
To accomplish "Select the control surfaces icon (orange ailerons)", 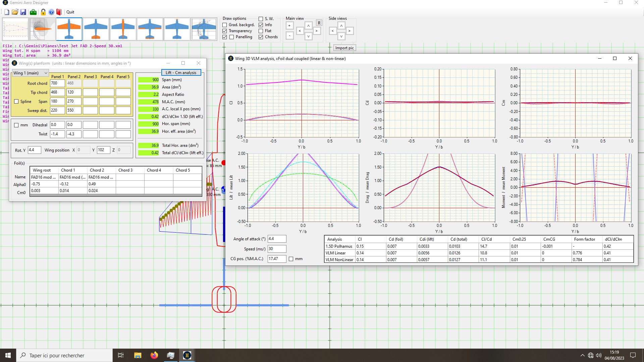I will (150, 29).
